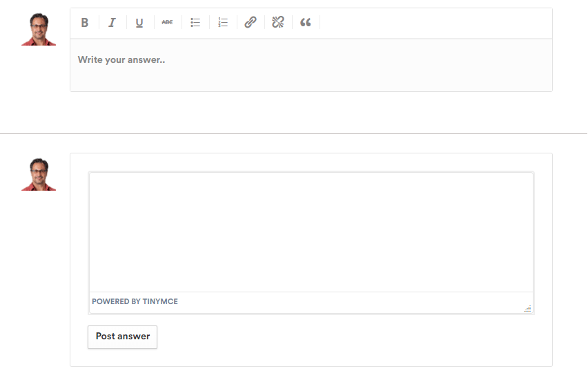The width and height of the screenshot is (588, 378).
Task: Insert a blockquote with quote icon
Action: coord(306,23)
